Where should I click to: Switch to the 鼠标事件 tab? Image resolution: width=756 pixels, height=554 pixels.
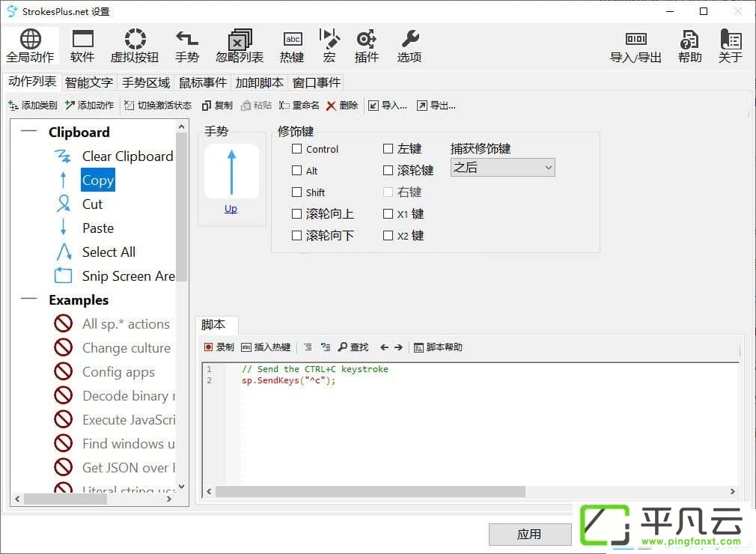203,82
